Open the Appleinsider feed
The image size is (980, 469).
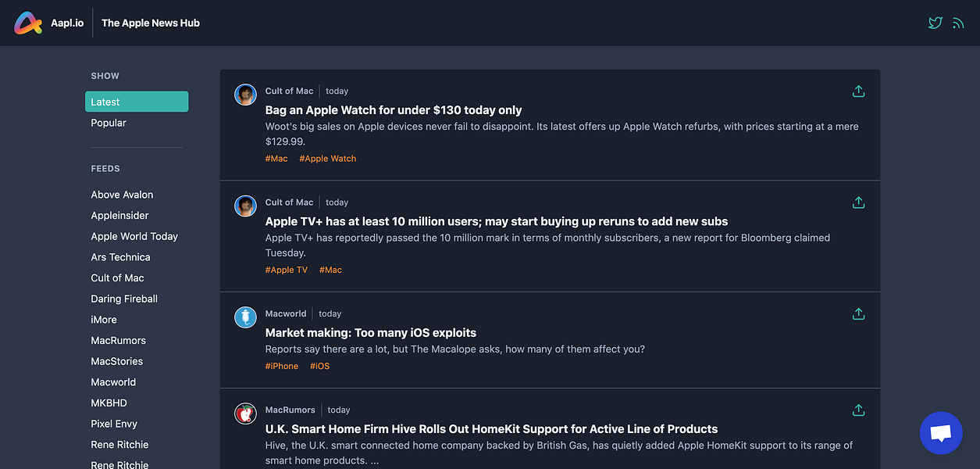click(119, 216)
